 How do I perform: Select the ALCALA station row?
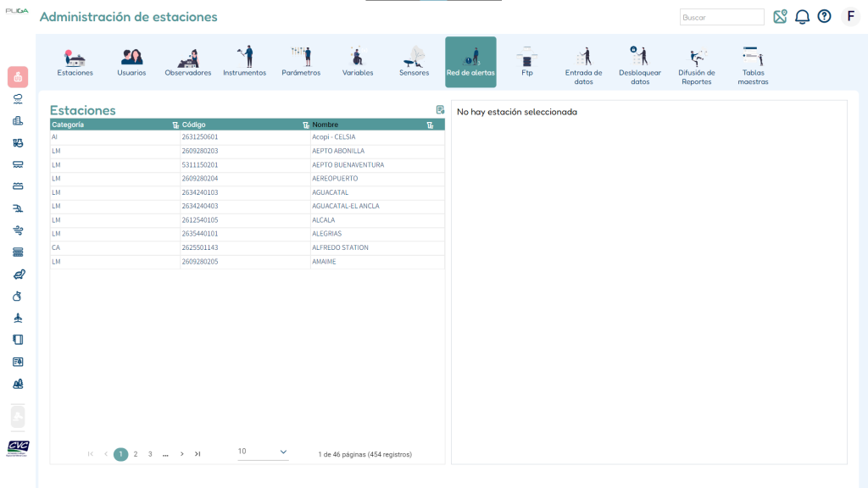coord(248,220)
